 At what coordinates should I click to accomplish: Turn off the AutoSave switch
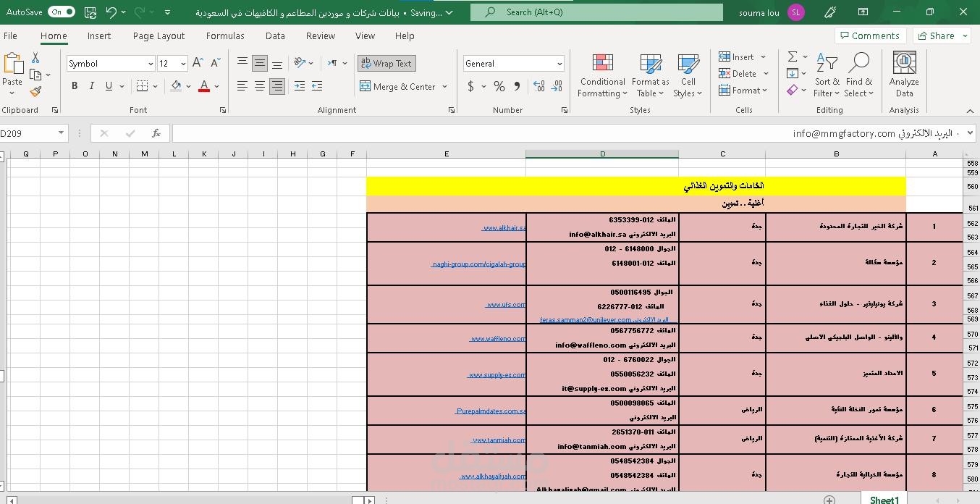(62, 12)
